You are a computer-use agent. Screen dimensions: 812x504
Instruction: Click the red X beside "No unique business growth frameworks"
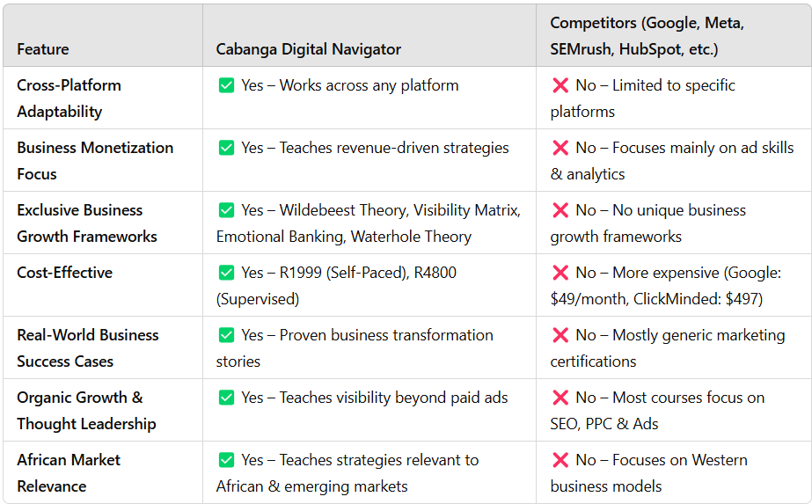point(560,210)
